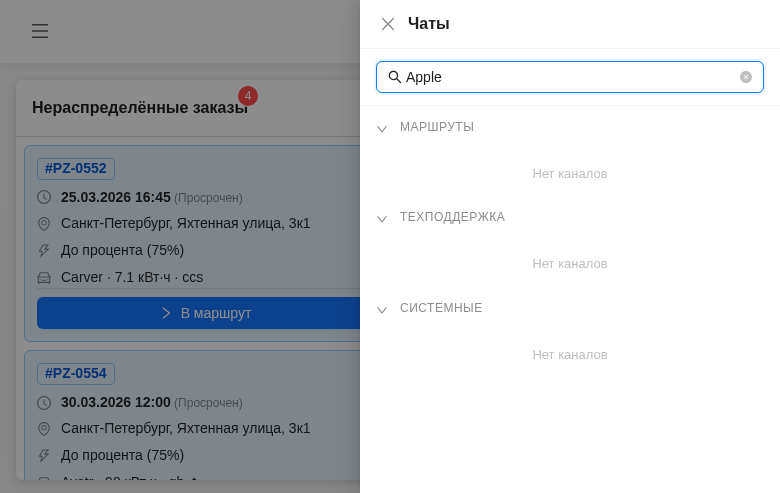Click location pin icon on order PZ-0552
Screen dimensions: 780x493
pos(44,224)
